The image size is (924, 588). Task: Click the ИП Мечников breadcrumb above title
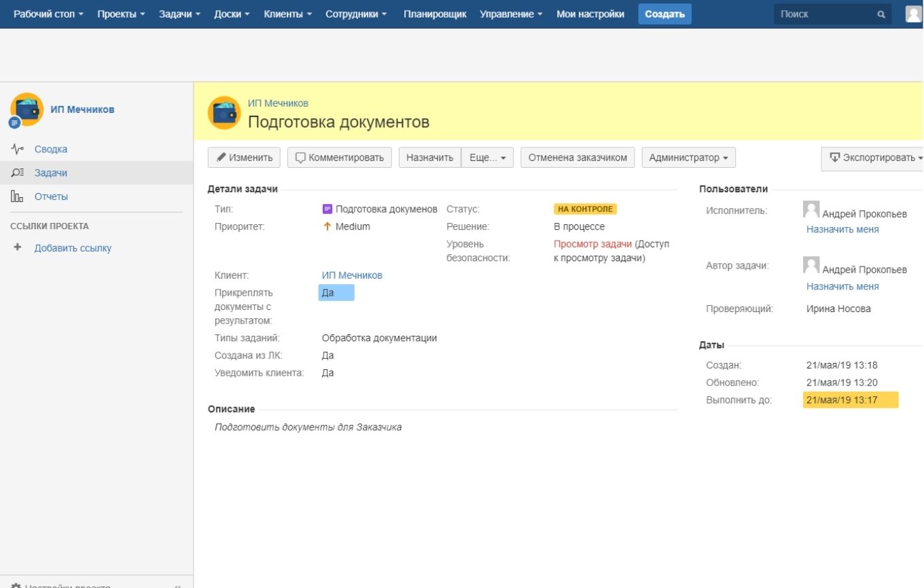278,103
